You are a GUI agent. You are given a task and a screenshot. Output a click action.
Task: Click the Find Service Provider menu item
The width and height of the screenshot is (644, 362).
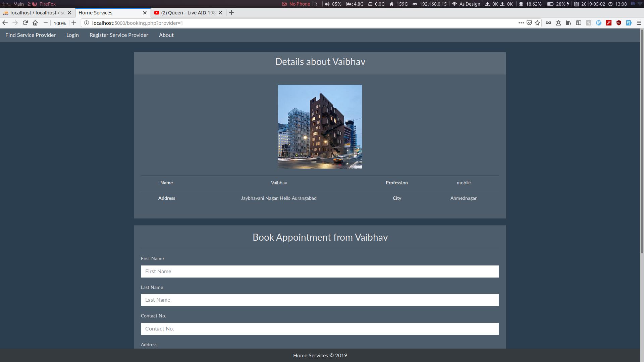30,35
